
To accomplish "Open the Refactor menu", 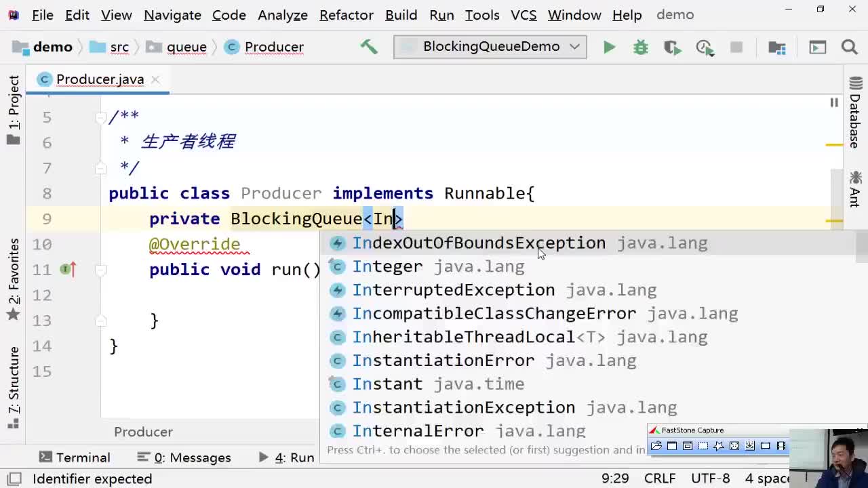I will point(346,14).
